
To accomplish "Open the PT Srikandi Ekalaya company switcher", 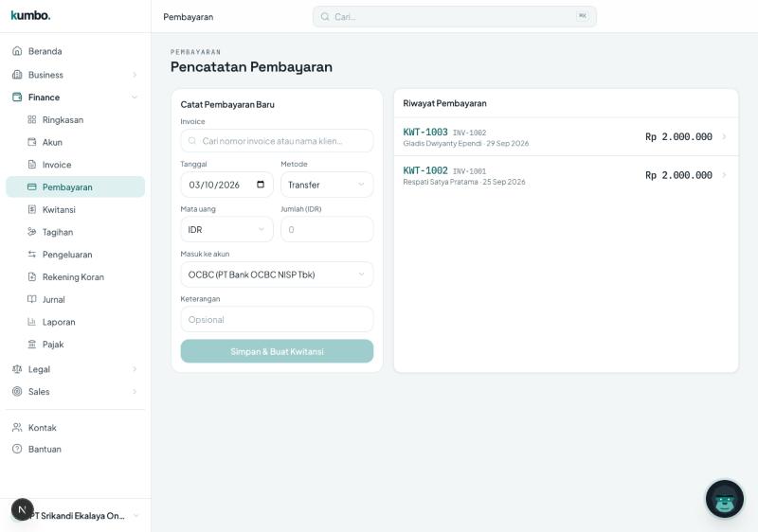I will click(76, 516).
